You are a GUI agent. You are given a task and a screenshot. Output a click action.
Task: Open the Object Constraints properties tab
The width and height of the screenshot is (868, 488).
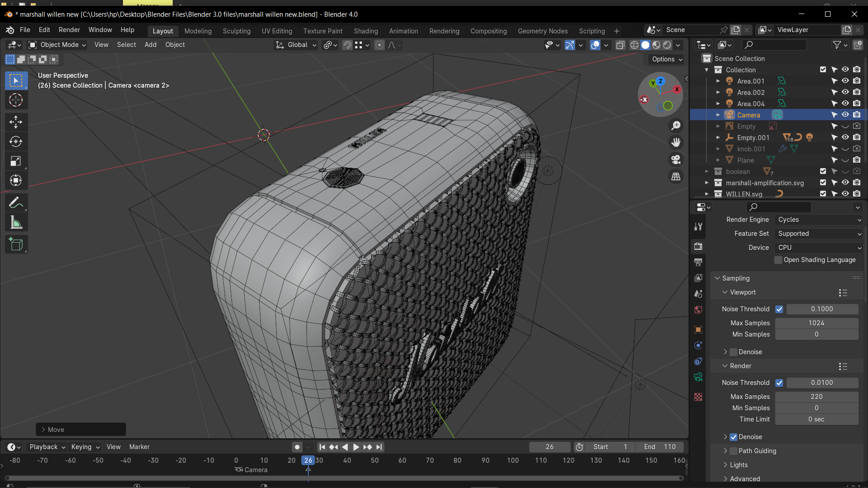click(698, 361)
